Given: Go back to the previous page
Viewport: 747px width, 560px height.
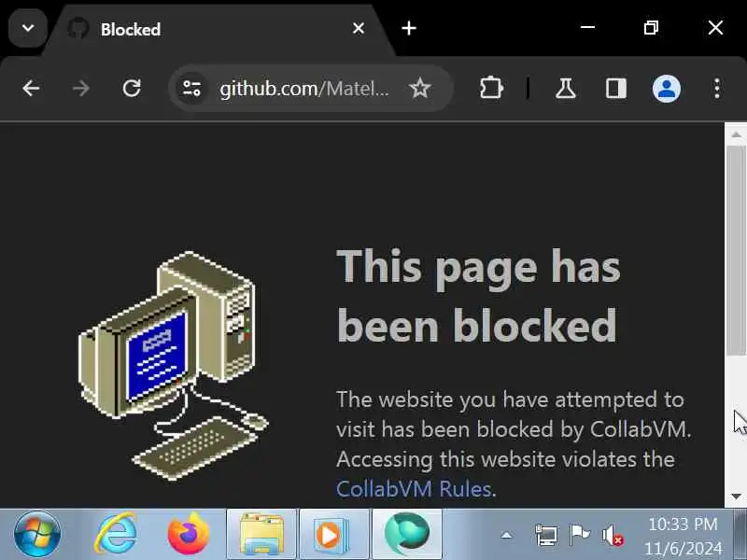Looking at the screenshot, I should point(31,89).
